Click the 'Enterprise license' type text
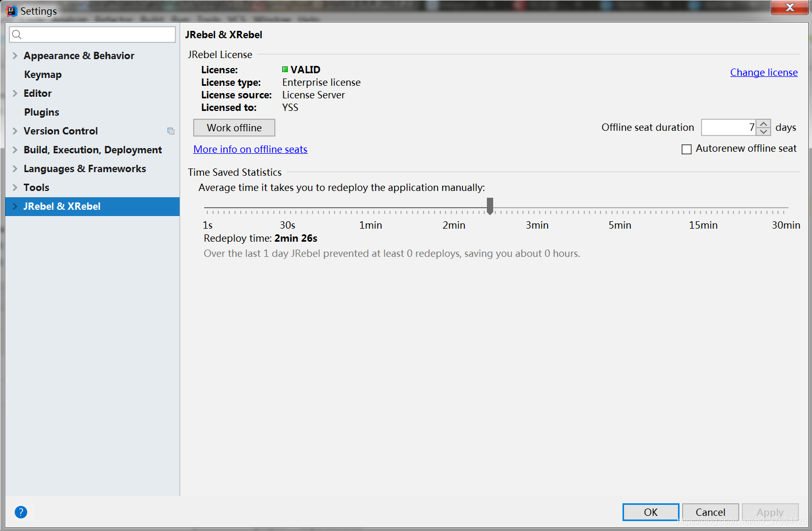This screenshot has width=812, height=531. coord(321,82)
